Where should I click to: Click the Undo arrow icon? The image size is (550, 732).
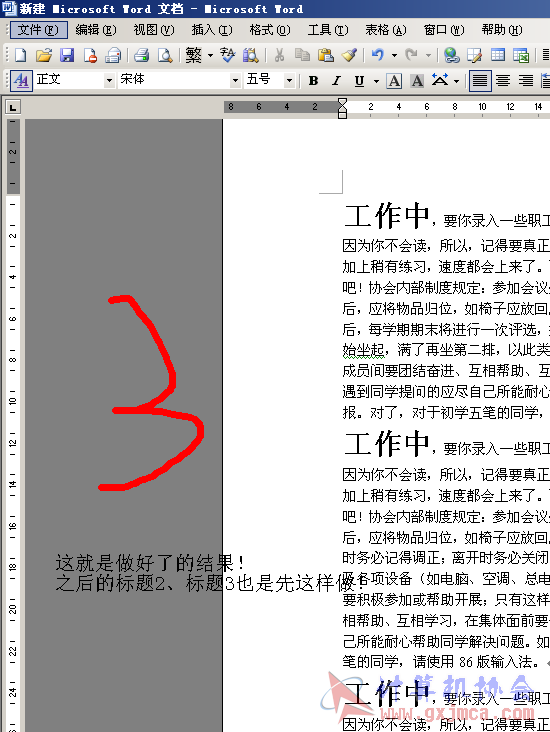(378, 55)
